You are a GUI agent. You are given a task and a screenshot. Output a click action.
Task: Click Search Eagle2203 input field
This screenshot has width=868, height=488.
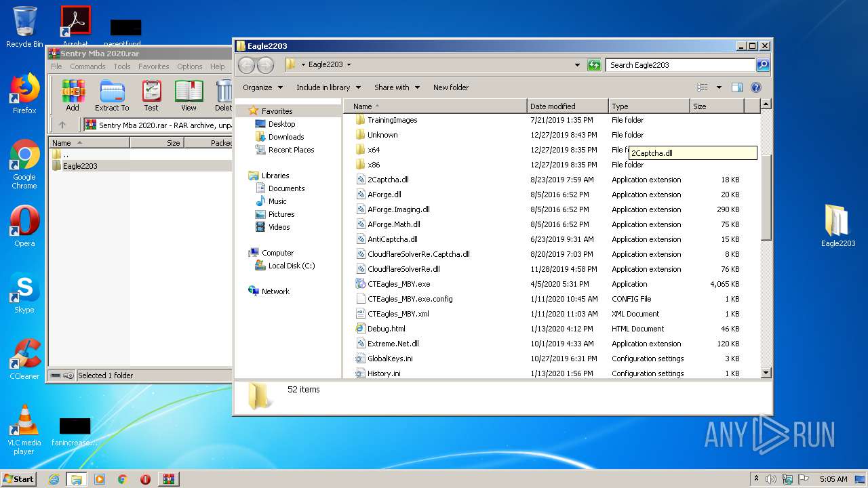(x=680, y=65)
